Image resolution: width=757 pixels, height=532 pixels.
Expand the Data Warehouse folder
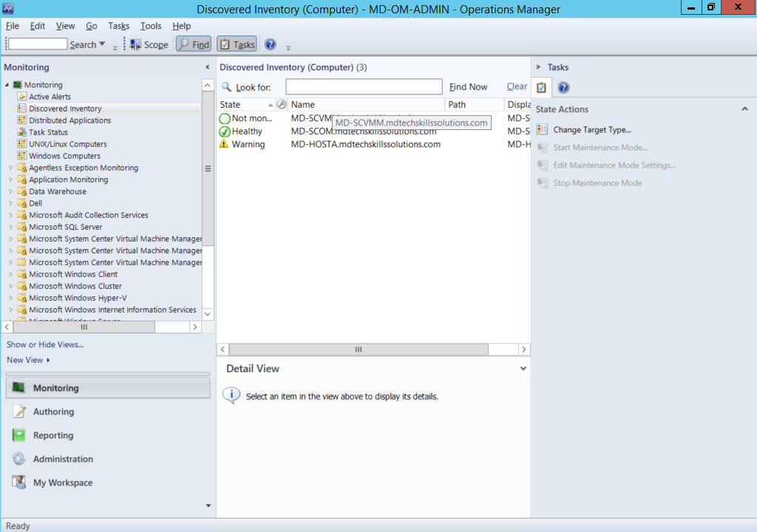point(10,191)
